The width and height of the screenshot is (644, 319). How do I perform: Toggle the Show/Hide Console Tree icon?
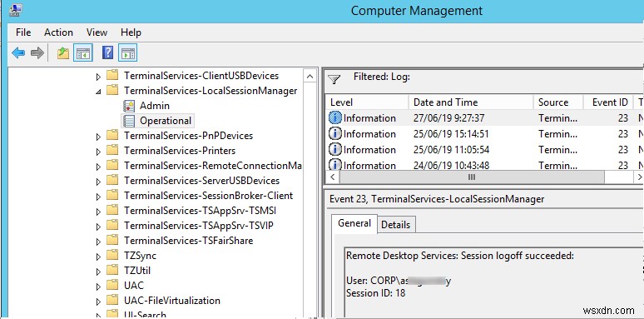coord(83,53)
